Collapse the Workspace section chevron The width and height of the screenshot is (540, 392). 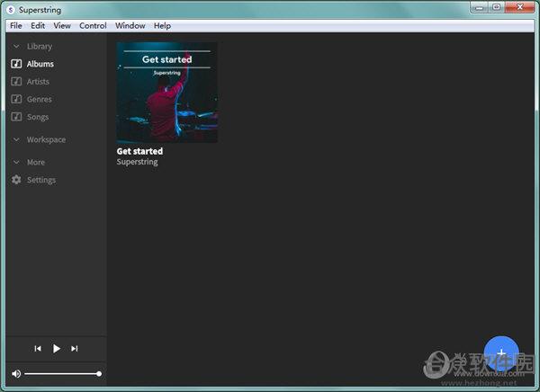click(x=16, y=139)
